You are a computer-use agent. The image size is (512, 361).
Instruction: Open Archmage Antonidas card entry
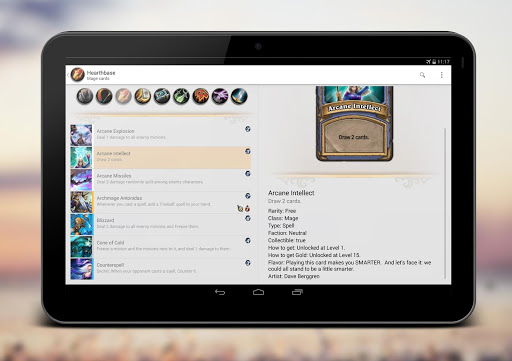(160, 202)
